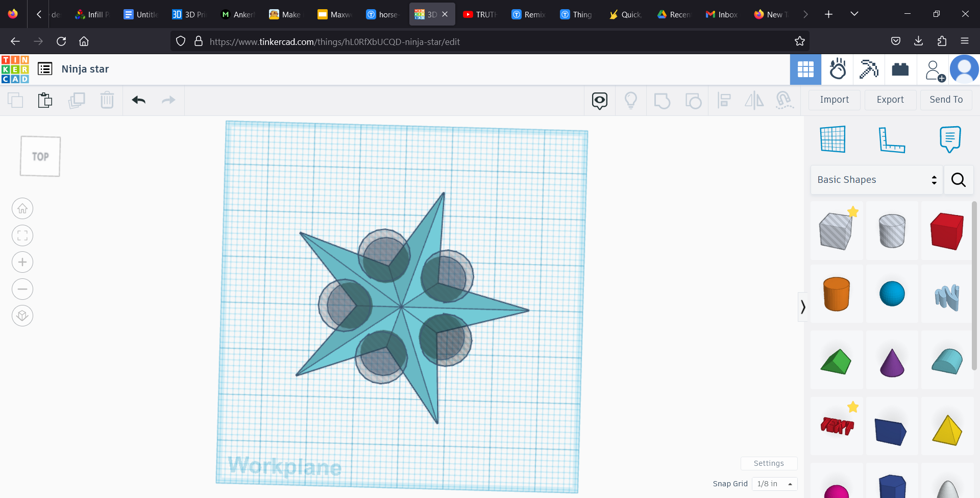The height and width of the screenshot is (498, 980).
Task: Click the Duplicate icon
Action: [77, 100]
